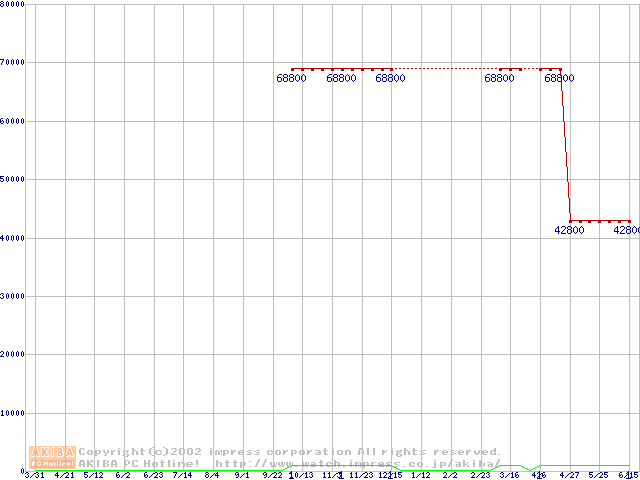Select the 70000 y-axis label
640x480 pixels.
[x=12, y=63]
